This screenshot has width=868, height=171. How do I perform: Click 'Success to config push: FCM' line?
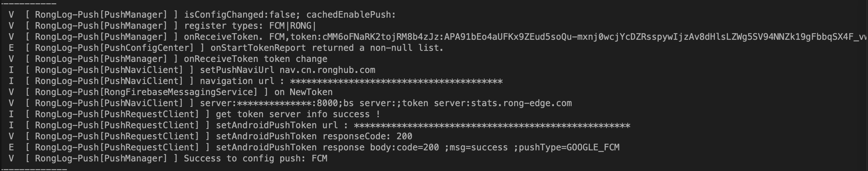point(256,158)
